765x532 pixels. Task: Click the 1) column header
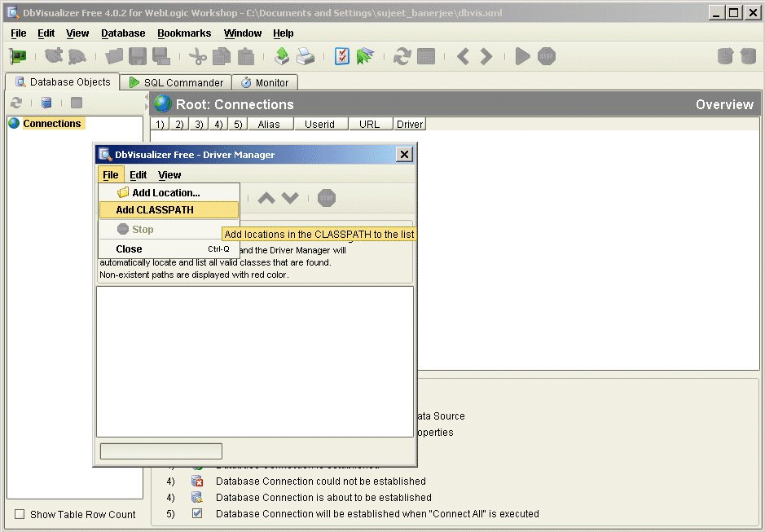pos(160,124)
